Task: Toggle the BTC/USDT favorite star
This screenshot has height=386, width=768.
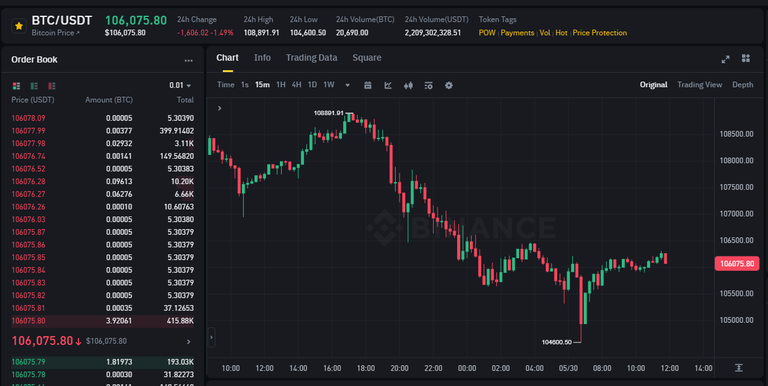Action: (19, 25)
